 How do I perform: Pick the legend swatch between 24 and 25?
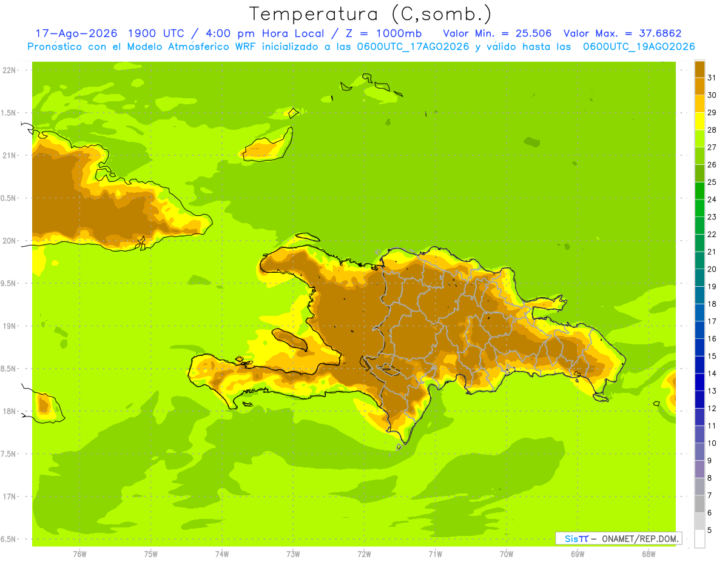pyautogui.click(x=699, y=190)
